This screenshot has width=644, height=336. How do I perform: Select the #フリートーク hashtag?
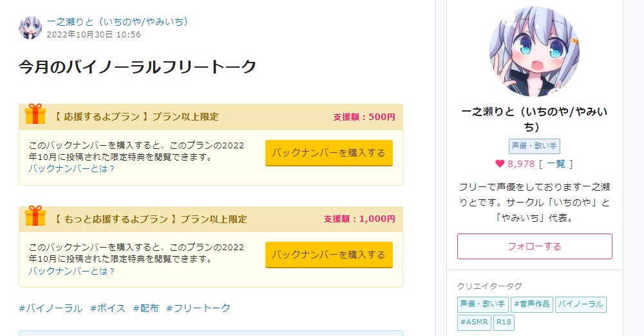pyautogui.click(x=198, y=308)
